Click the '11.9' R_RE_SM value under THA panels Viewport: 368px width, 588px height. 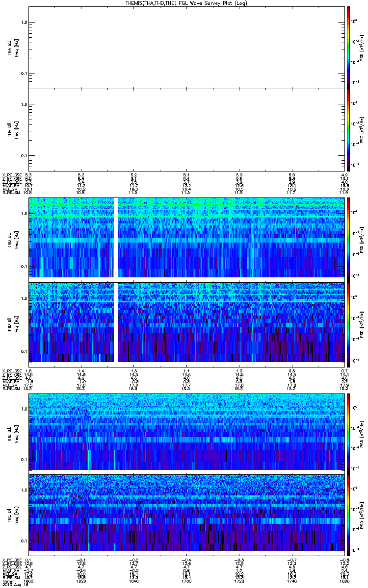point(343,192)
